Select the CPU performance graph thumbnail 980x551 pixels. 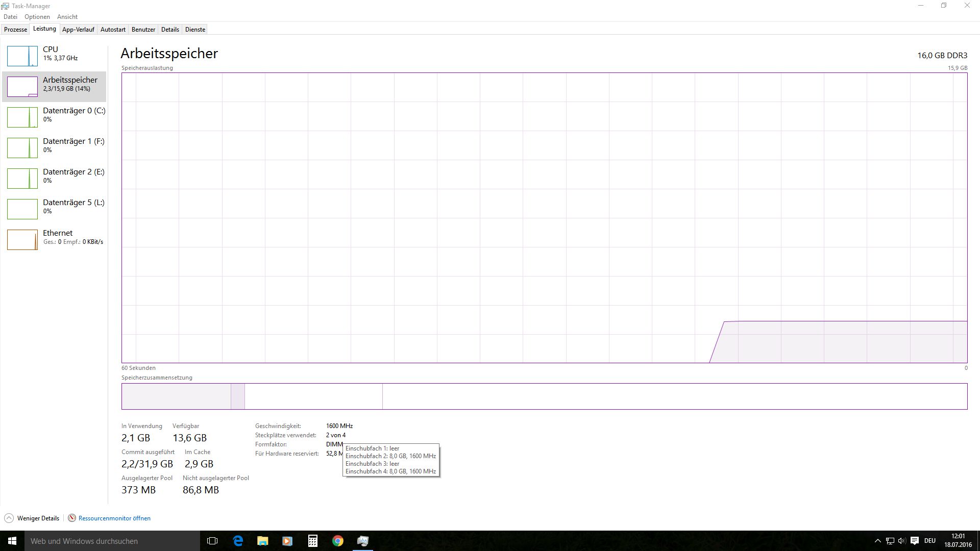coord(22,56)
